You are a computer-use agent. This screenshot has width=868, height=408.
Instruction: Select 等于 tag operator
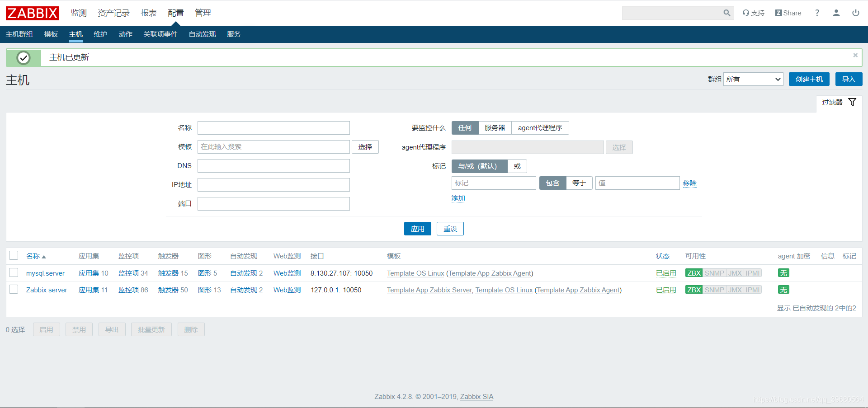(579, 183)
